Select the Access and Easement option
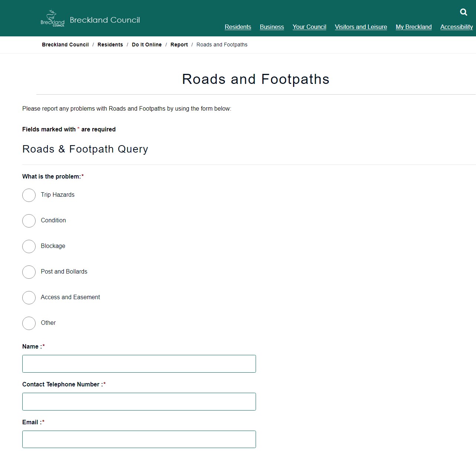Screen dimensions: 476x451 [x=29, y=297]
